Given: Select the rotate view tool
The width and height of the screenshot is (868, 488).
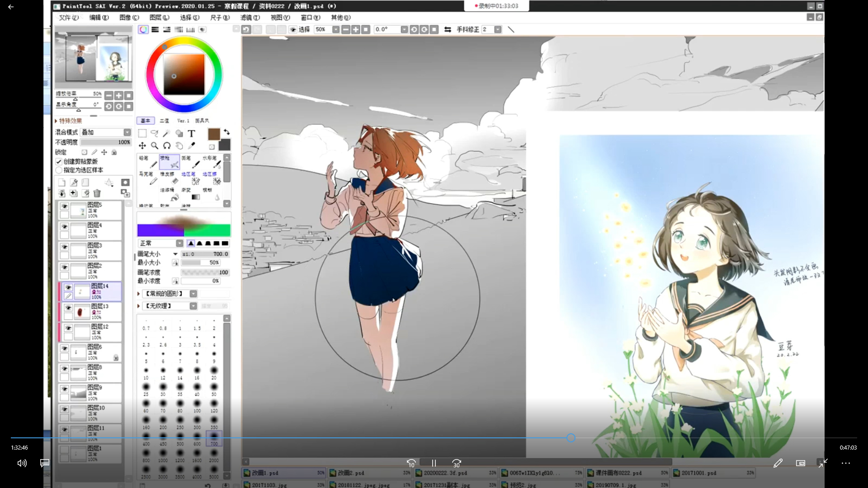Looking at the screenshot, I should pos(167,145).
